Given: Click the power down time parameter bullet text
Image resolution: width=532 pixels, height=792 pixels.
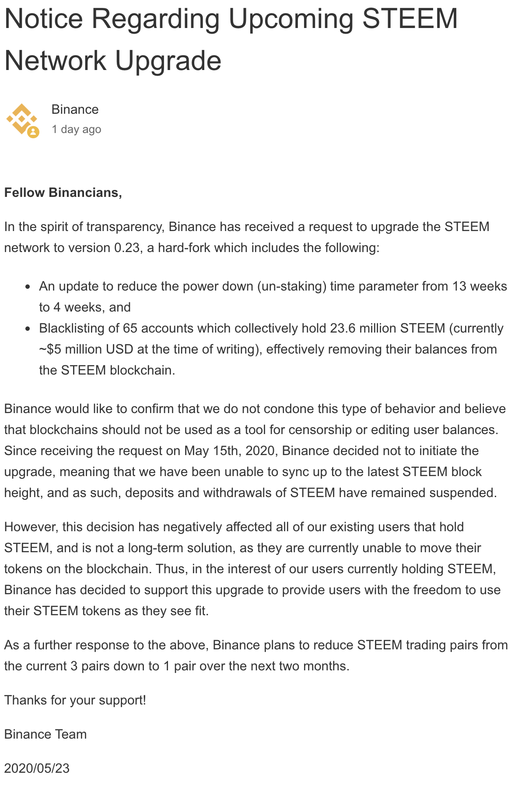Looking at the screenshot, I should click(273, 297).
